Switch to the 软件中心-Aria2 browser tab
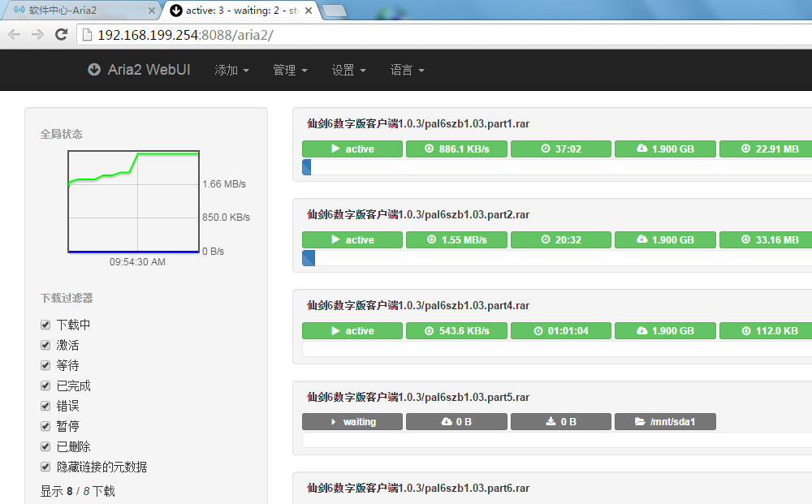 [80, 11]
